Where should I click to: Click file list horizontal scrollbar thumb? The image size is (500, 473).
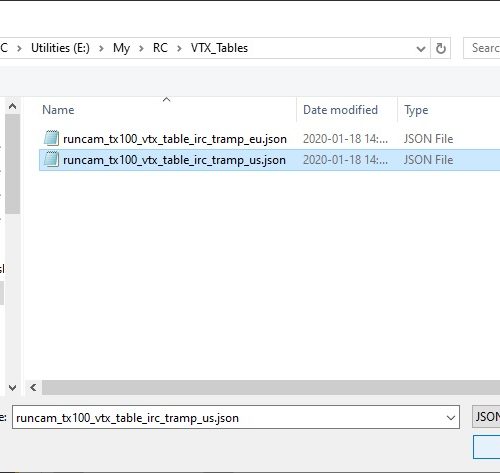click(271, 387)
